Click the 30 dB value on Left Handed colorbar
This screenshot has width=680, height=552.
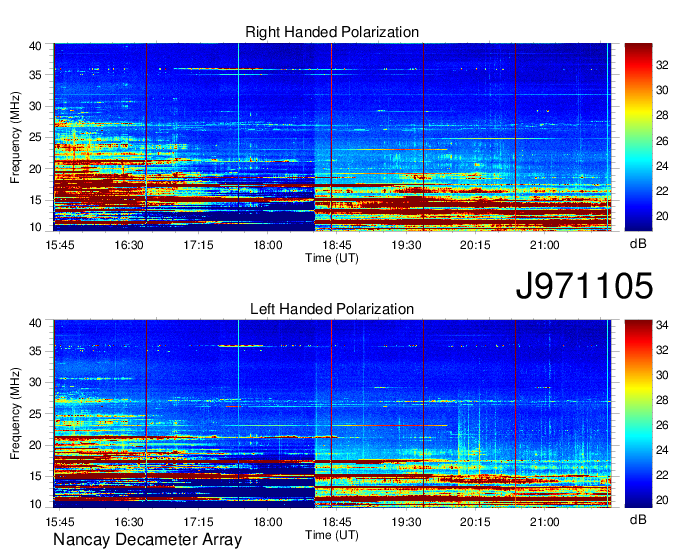(x=662, y=376)
